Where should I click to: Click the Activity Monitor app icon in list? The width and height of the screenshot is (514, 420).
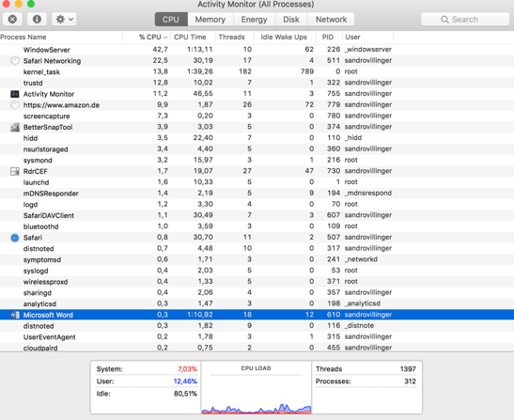pyautogui.click(x=15, y=94)
